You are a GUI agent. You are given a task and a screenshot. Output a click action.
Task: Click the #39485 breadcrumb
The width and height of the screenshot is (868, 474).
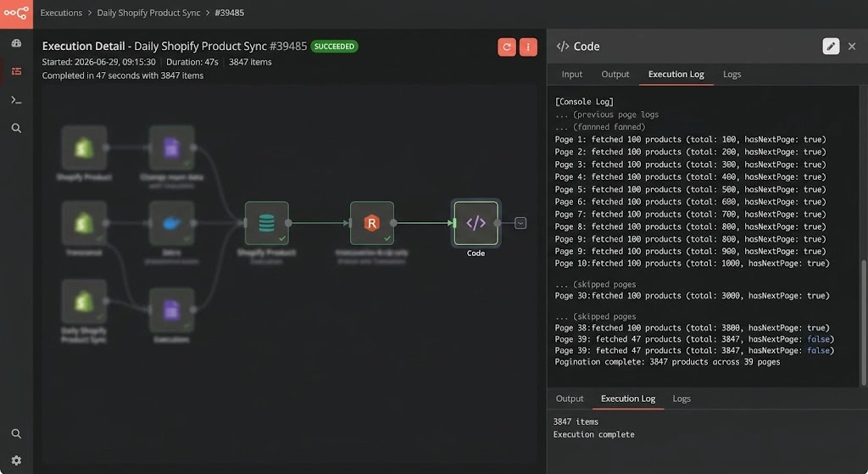click(229, 13)
